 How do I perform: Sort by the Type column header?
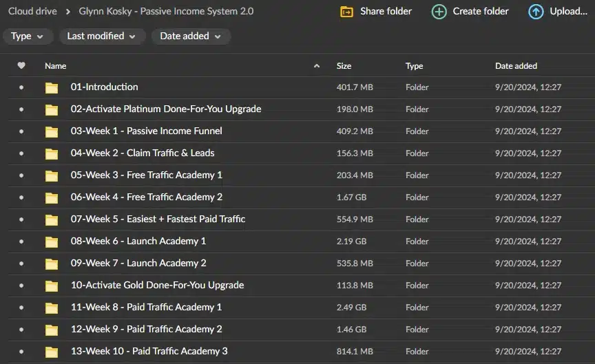tap(414, 66)
